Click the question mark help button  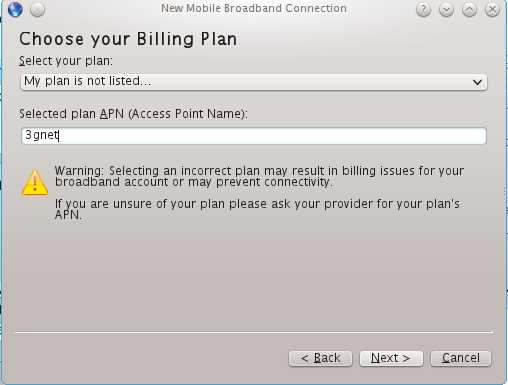(423, 10)
